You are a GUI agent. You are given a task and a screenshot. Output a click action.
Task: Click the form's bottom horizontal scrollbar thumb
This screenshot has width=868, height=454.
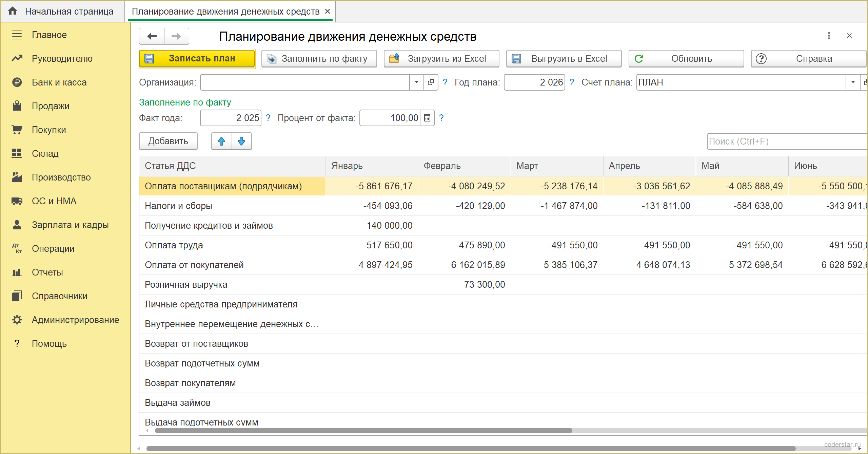point(471,449)
